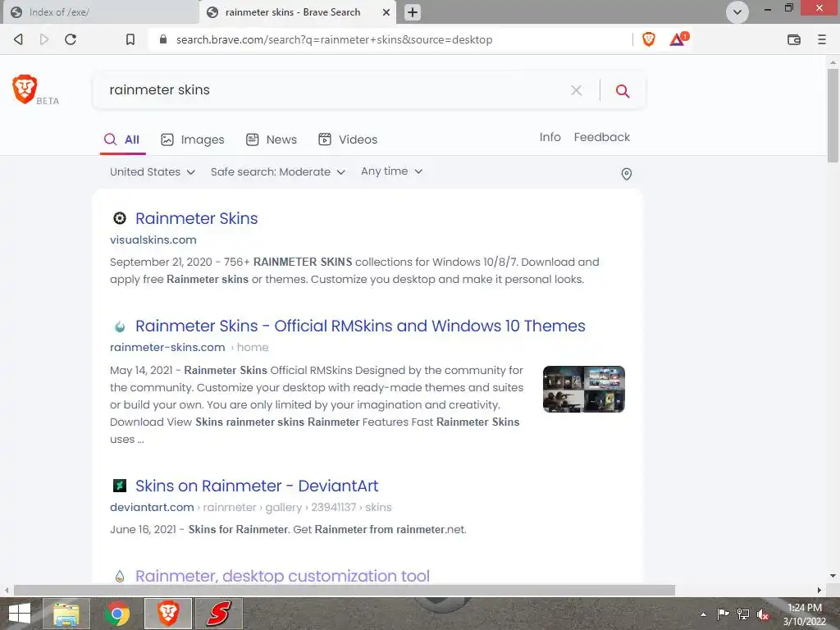Click the forward navigation arrow
The image size is (840, 630).
(x=44, y=39)
